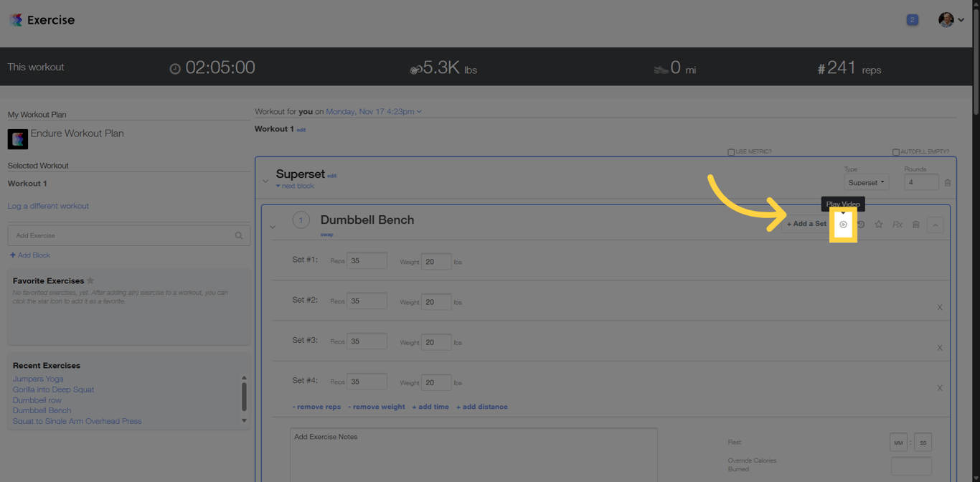This screenshot has width=980, height=482.
Task: Select Jumpers Yoga from Recent Exercises
Action: [38, 379]
